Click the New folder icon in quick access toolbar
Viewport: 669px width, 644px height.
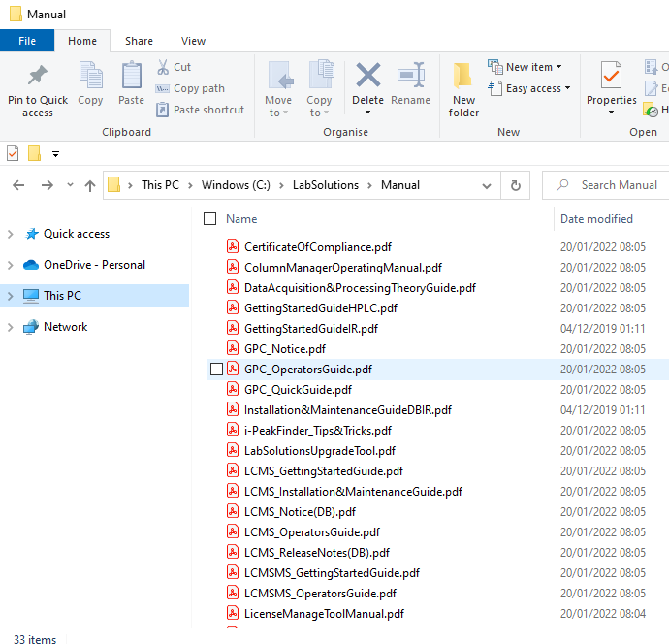pyautogui.click(x=34, y=153)
